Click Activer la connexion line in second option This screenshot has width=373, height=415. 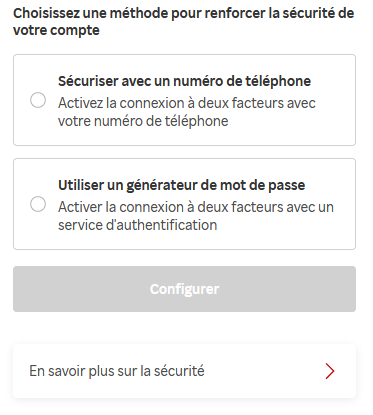pyautogui.click(x=196, y=207)
